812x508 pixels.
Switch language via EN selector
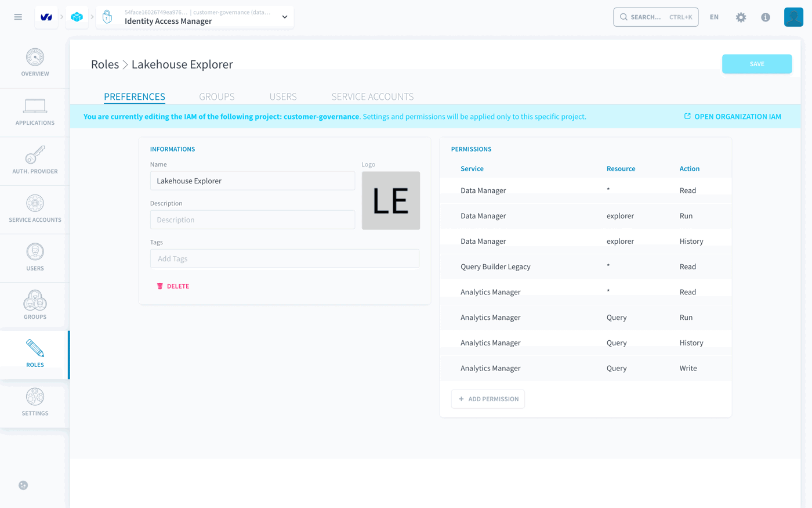[714, 17]
